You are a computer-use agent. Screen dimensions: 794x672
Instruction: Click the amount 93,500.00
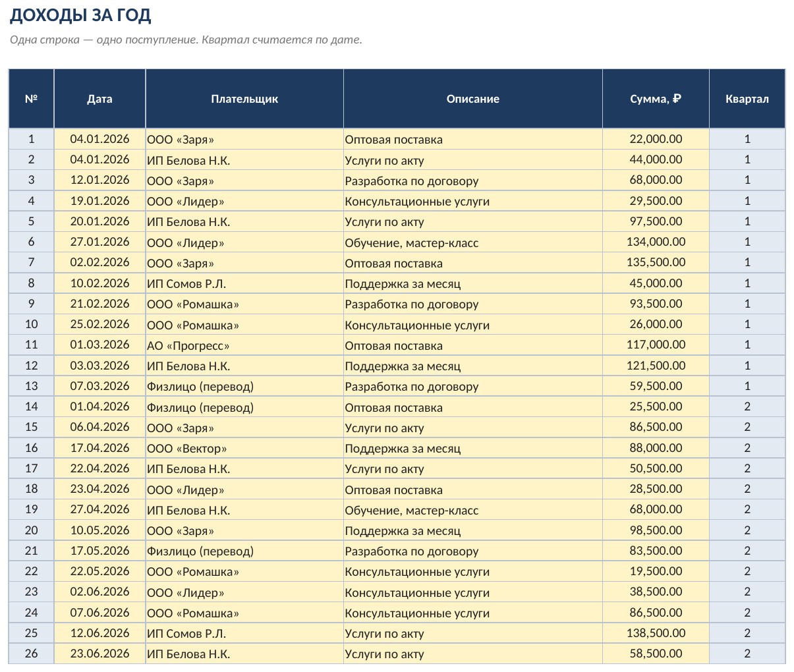click(656, 304)
